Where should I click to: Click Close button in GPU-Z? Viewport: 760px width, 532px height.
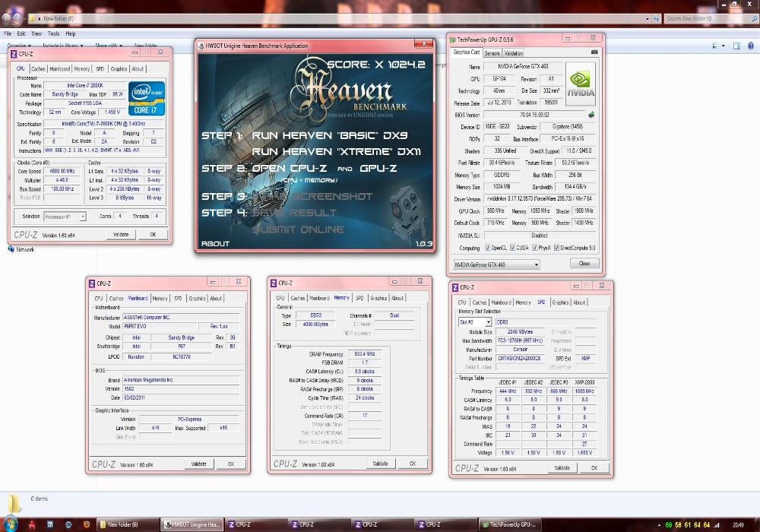click(584, 264)
